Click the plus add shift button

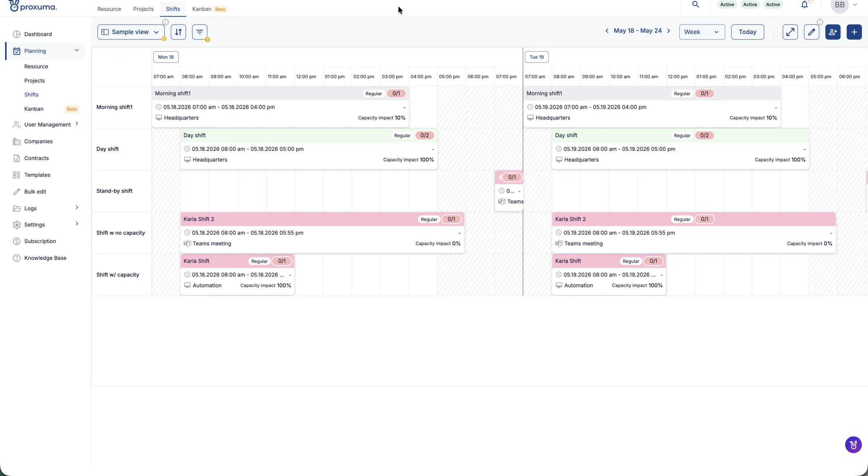coord(854,32)
